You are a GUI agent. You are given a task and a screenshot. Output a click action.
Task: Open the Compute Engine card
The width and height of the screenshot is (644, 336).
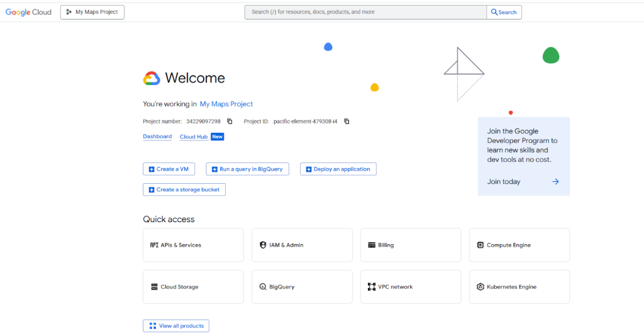[519, 245]
